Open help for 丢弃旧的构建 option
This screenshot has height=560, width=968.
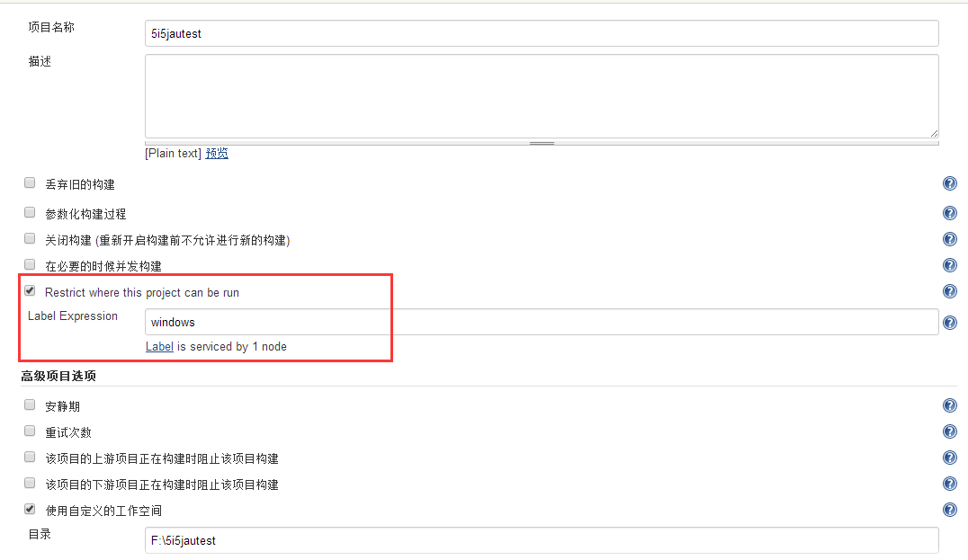pos(950,183)
